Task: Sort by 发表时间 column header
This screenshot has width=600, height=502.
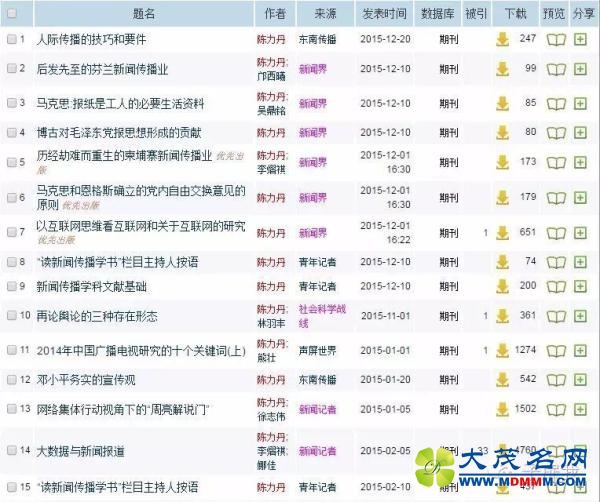Action: click(385, 14)
